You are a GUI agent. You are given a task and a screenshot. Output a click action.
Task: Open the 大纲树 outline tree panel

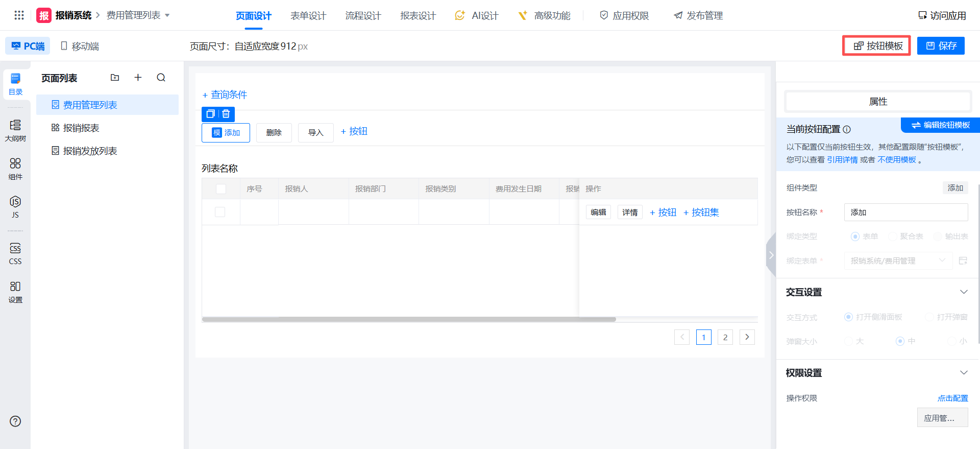coord(15,130)
